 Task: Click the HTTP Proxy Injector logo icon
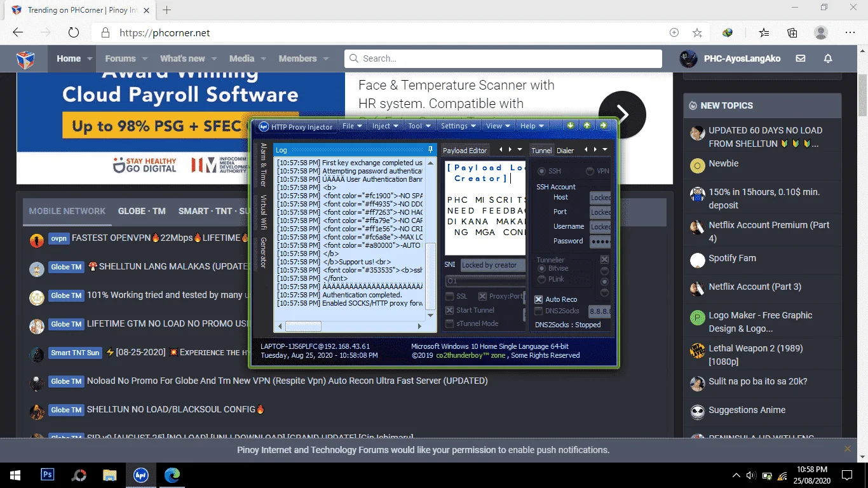[263, 126]
